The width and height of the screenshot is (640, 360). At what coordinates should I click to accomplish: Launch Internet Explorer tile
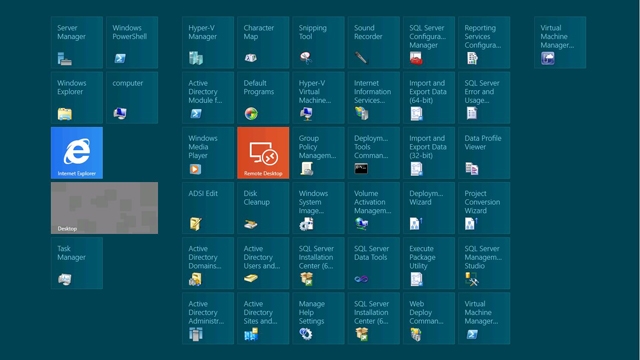click(77, 153)
